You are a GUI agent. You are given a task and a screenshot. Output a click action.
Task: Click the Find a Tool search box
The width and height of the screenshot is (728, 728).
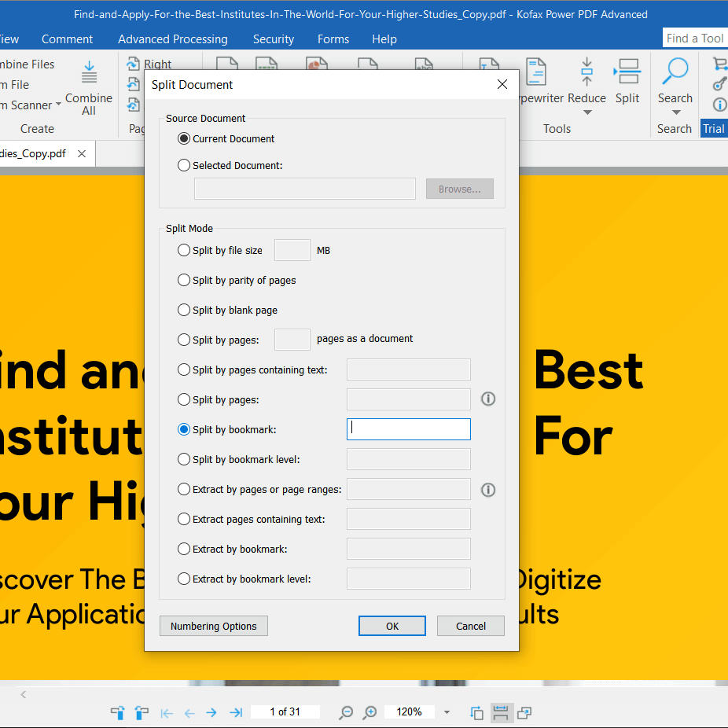(x=695, y=38)
